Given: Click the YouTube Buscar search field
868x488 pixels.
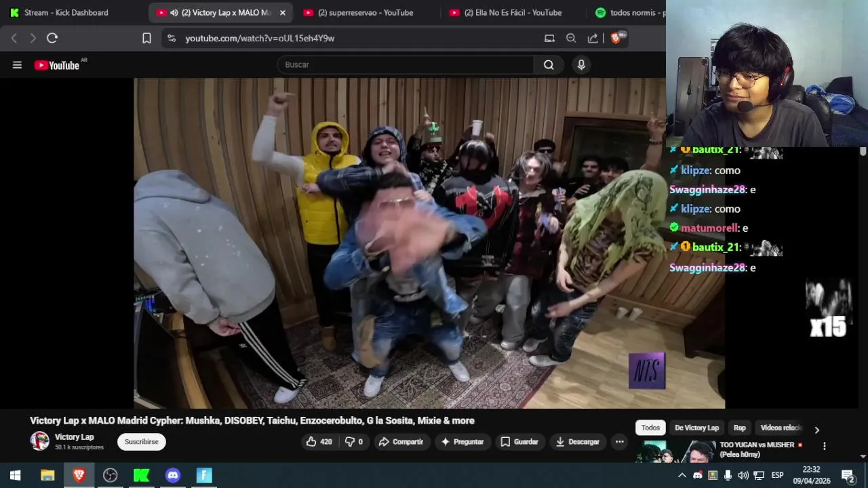Looking at the screenshot, I should point(406,65).
